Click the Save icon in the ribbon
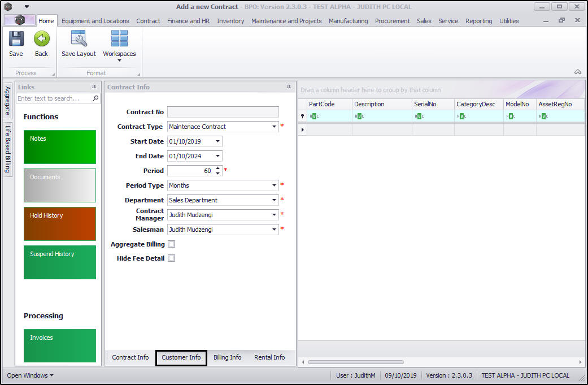The width and height of the screenshot is (588, 385). click(x=16, y=39)
